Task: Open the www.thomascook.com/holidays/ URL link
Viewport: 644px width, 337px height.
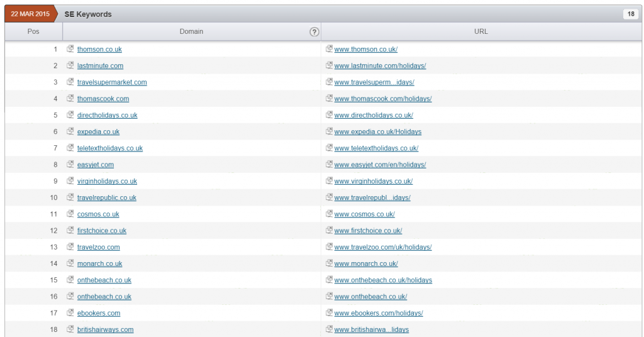Action: [x=382, y=99]
